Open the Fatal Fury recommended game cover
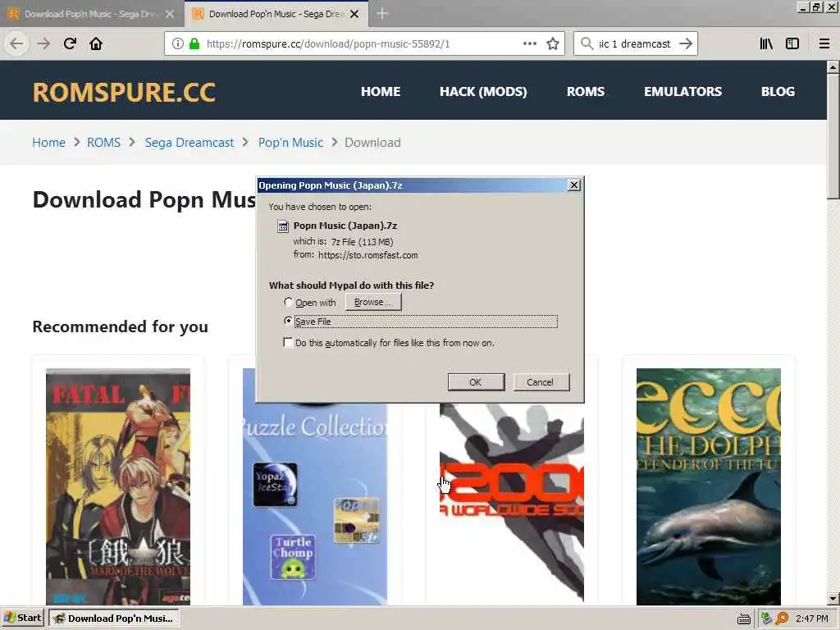Screen dimensions: 840x630 pyautogui.click(x=118, y=486)
